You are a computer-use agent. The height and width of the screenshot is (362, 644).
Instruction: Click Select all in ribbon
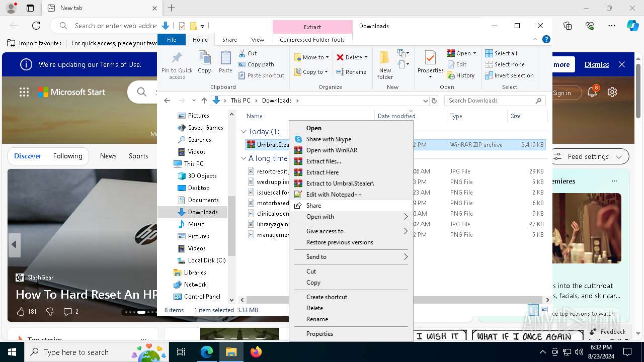tap(501, 53)
